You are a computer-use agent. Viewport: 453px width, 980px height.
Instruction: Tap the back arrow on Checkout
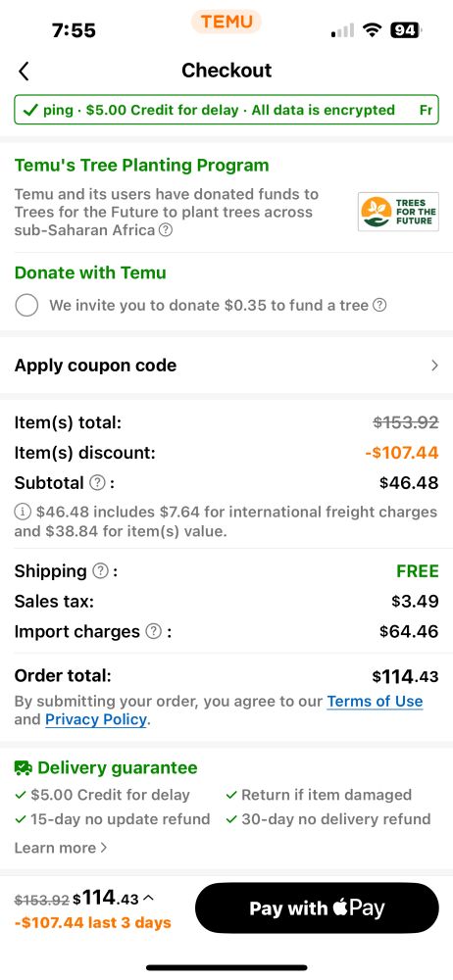24,72
